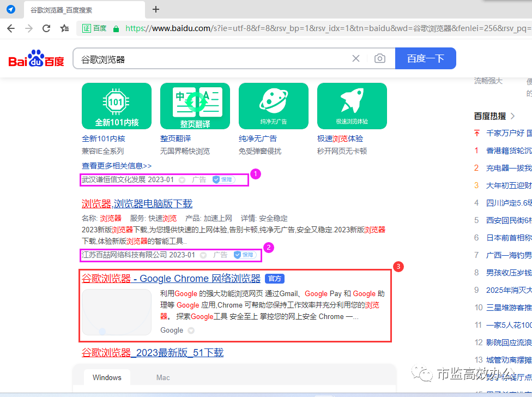Click the Chrome result preview thumbnail
532x397 pixels.
(x=117, y=312)
